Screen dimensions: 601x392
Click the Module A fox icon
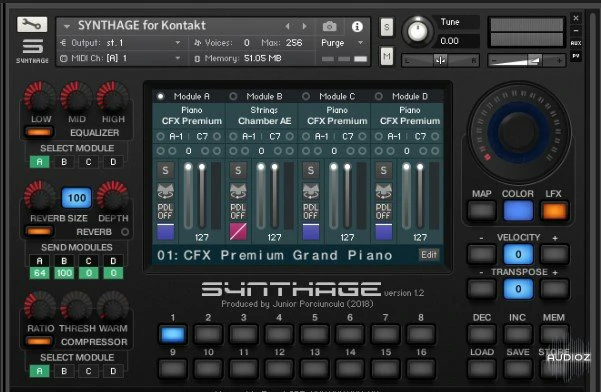click(x=165, y=191)
